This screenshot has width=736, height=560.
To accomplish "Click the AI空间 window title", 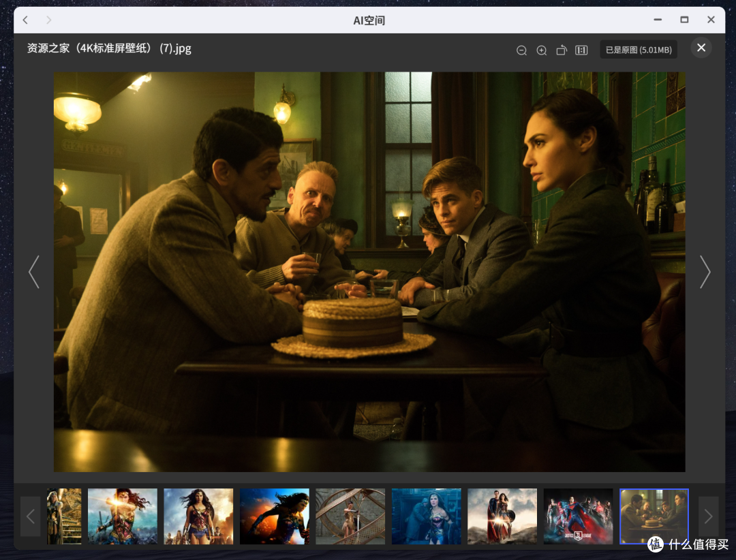I will [369, 20].
